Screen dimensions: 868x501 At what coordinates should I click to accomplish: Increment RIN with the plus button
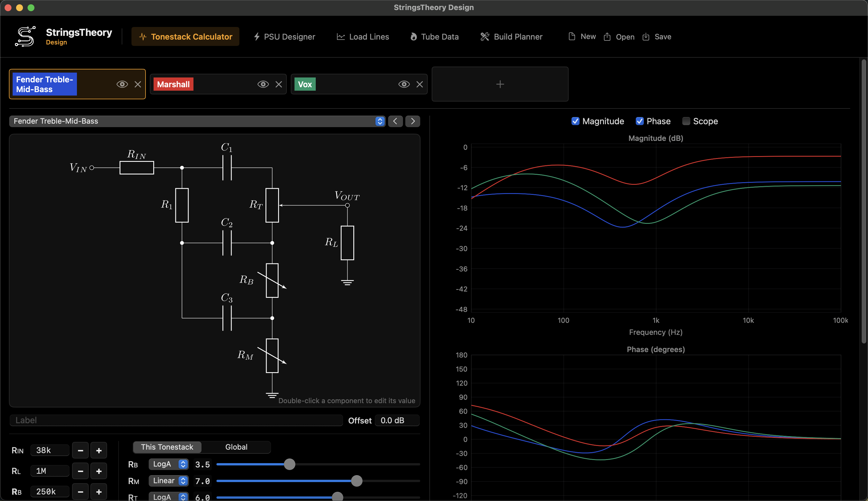99,450
